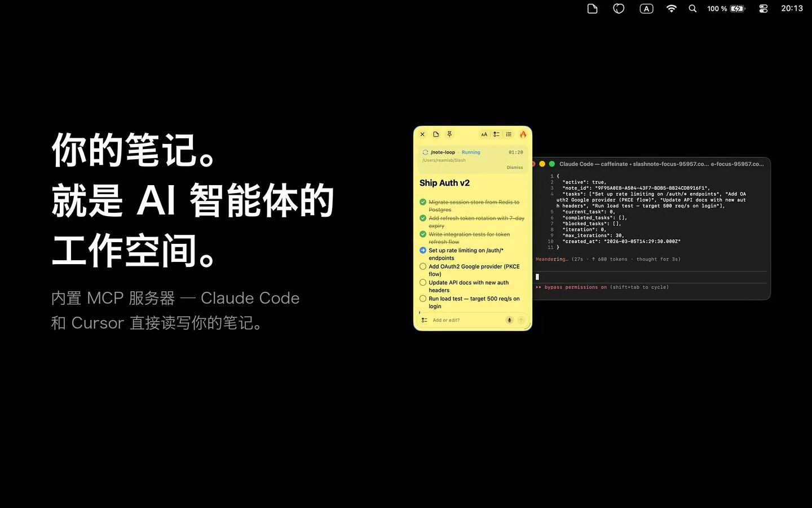812x508 pixels.
Task: Click bypass permissions on status text
Action: 576,287
